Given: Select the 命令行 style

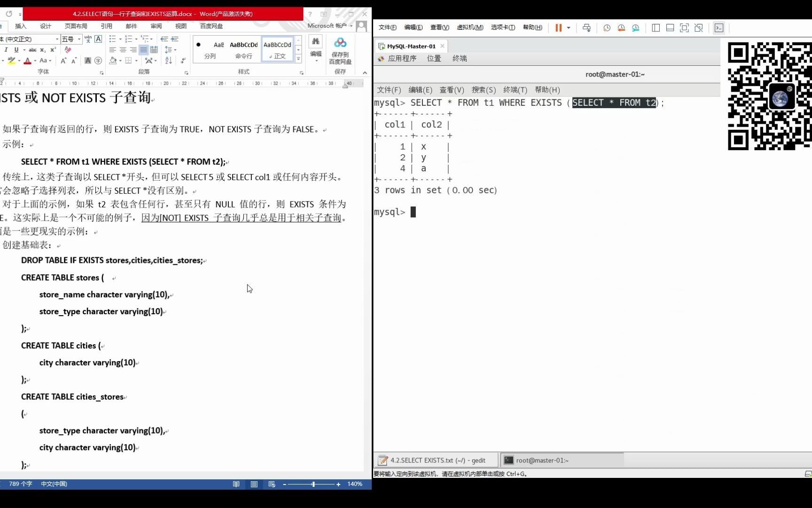Looking at the screenshot, I should pos(243,49).
